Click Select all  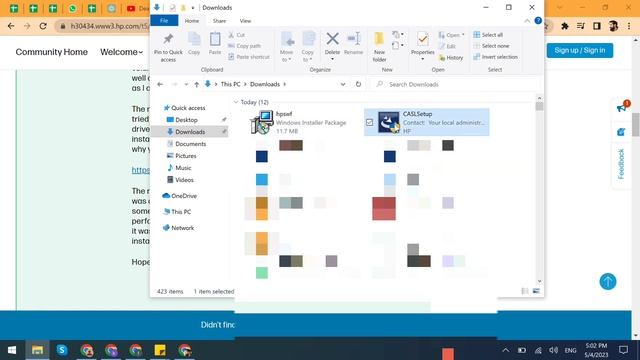coord(488,35)
